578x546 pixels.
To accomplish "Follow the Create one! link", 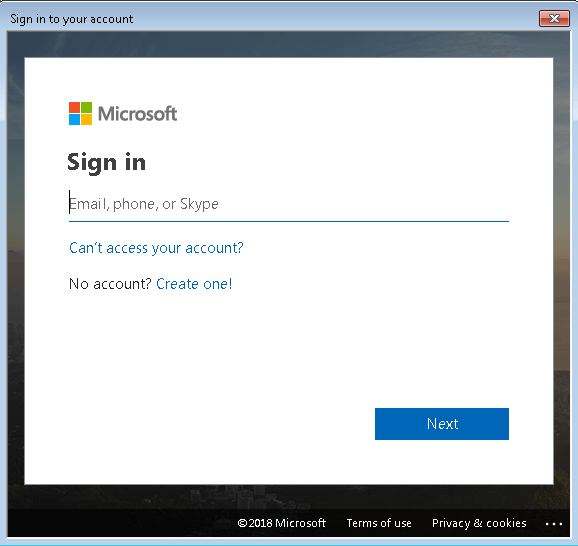I will (x=194, y=284).
